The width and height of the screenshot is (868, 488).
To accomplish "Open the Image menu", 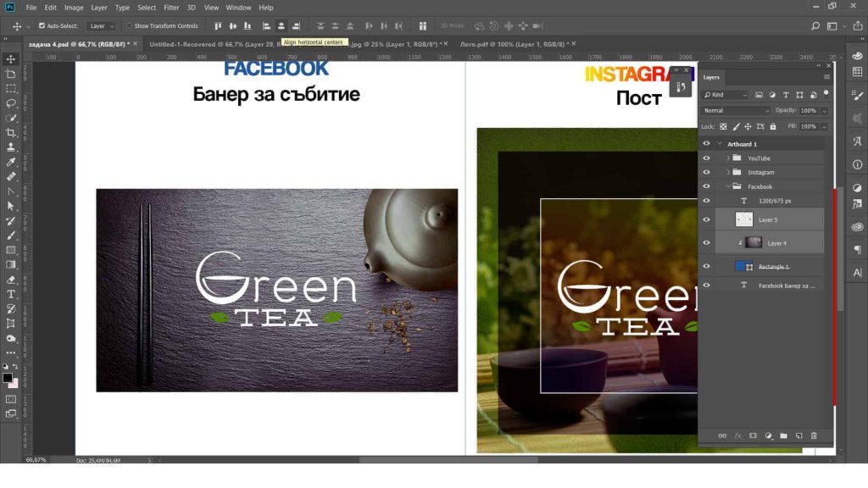I will 74,8.
